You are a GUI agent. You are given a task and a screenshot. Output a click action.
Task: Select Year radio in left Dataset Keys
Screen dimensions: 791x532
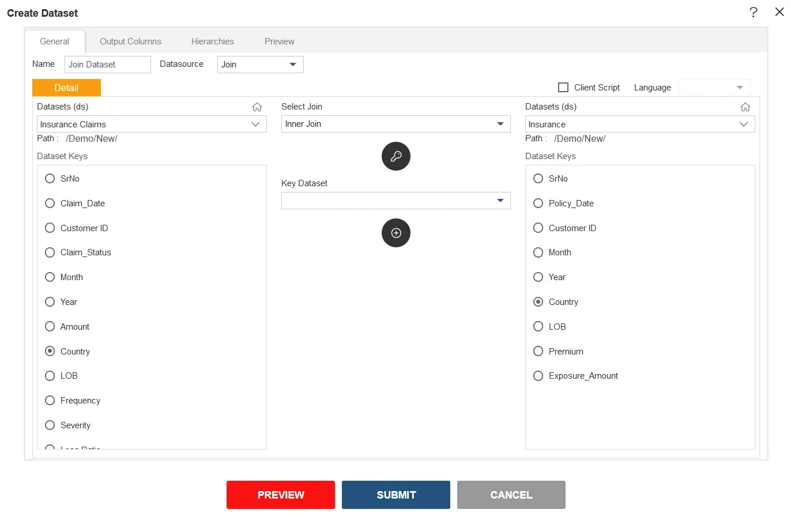pos(50,302)
